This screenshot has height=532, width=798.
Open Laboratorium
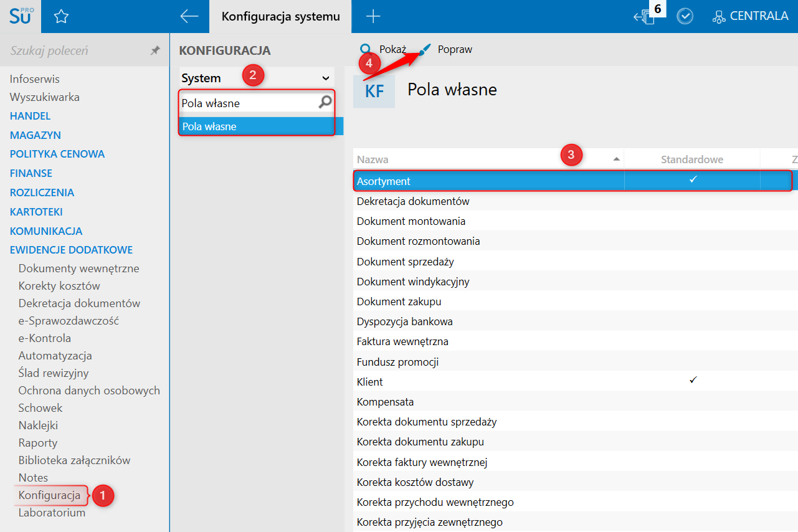coord(52,513)
